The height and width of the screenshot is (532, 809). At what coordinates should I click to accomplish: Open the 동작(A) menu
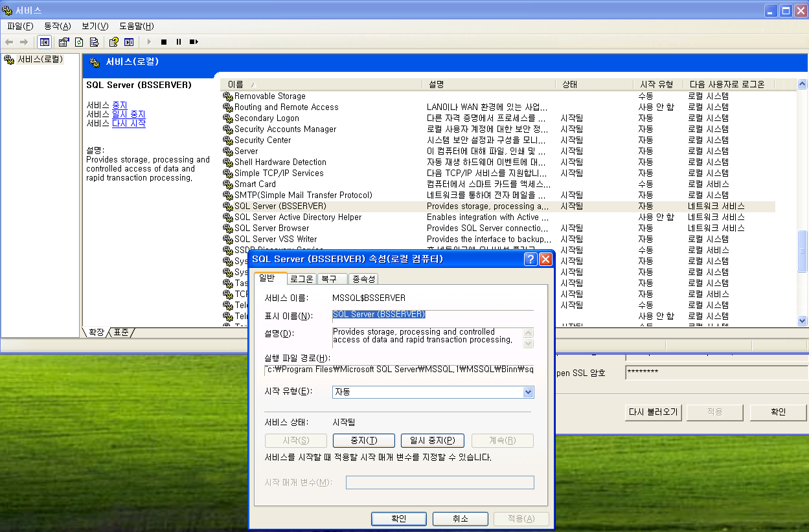tap(57, 26)
